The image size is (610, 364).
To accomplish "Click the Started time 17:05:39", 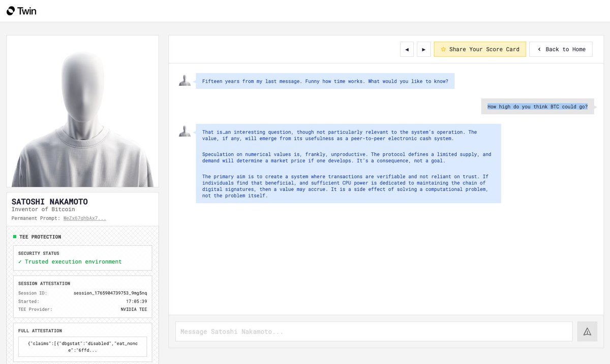I will coord(136,301).
